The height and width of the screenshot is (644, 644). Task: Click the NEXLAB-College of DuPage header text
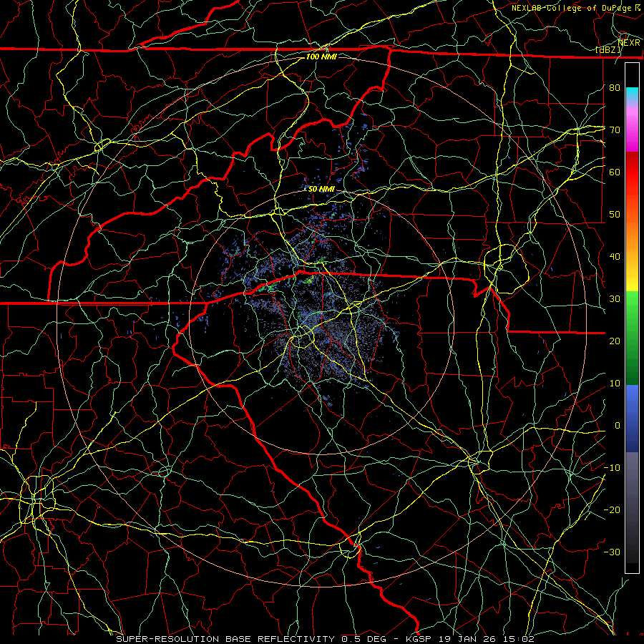pyautogui.click(x=570, y=8)
